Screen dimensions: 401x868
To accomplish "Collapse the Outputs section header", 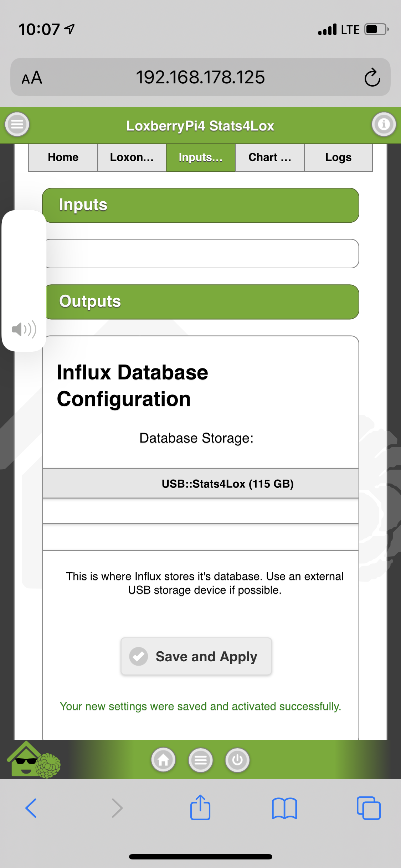I will (x=201, y=302).
